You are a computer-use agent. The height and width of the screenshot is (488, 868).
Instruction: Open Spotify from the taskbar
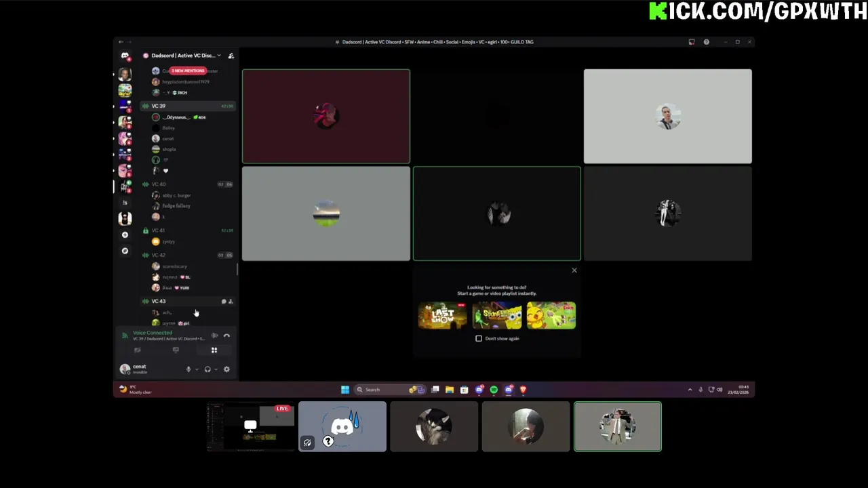[494, 390]
